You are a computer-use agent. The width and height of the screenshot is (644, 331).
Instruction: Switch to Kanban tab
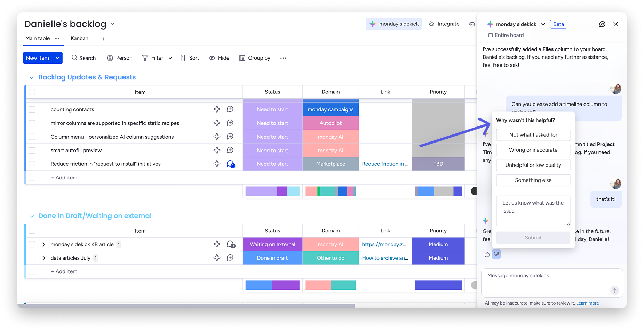coord(80,38)
